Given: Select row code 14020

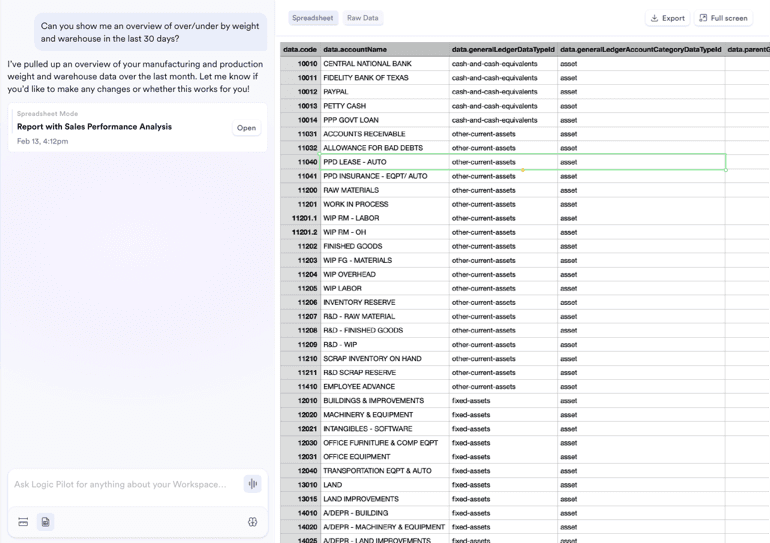Looking at the screenshot, I should [300, 527].
